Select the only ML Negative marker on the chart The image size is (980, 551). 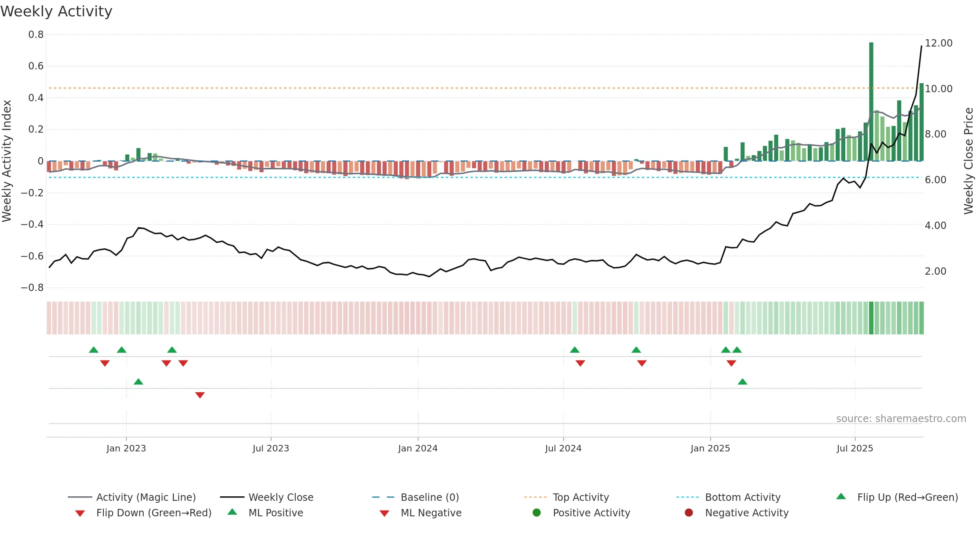point(200,395)
